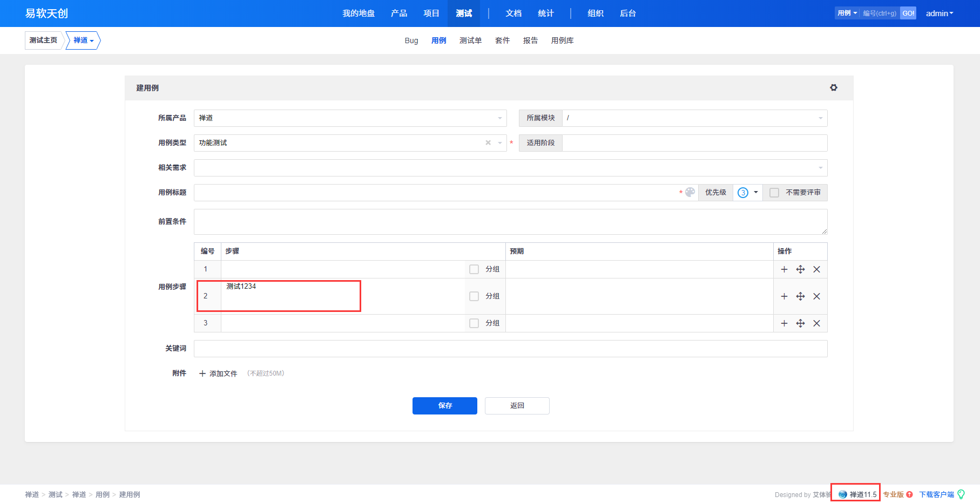Open 产品 in the top navigation

[x=399, y=13]
